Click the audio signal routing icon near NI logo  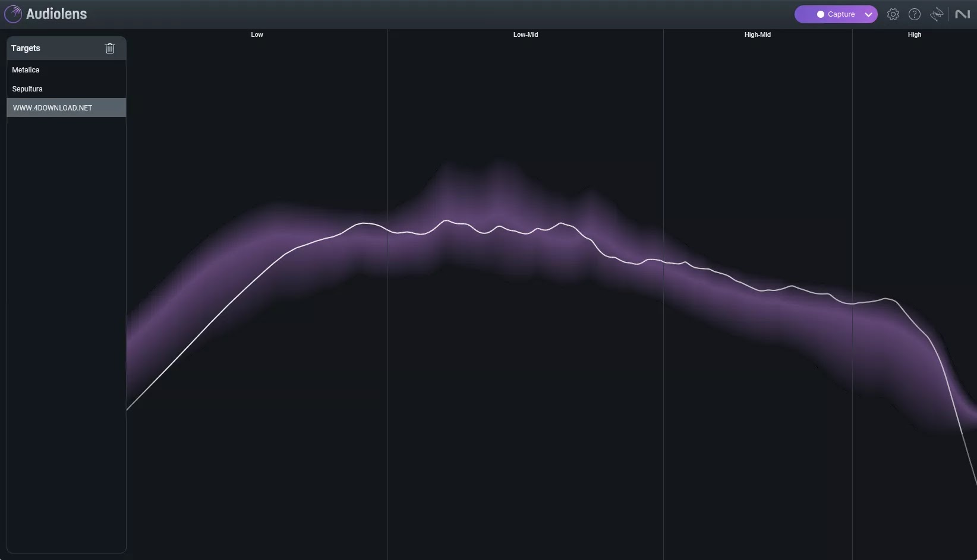[936, 14]
